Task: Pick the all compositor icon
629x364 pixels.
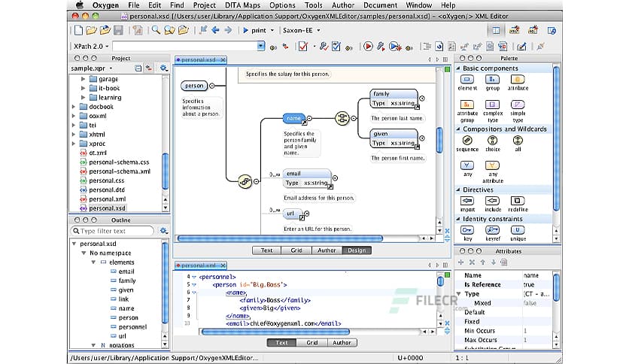Action: tap(518, 141)
